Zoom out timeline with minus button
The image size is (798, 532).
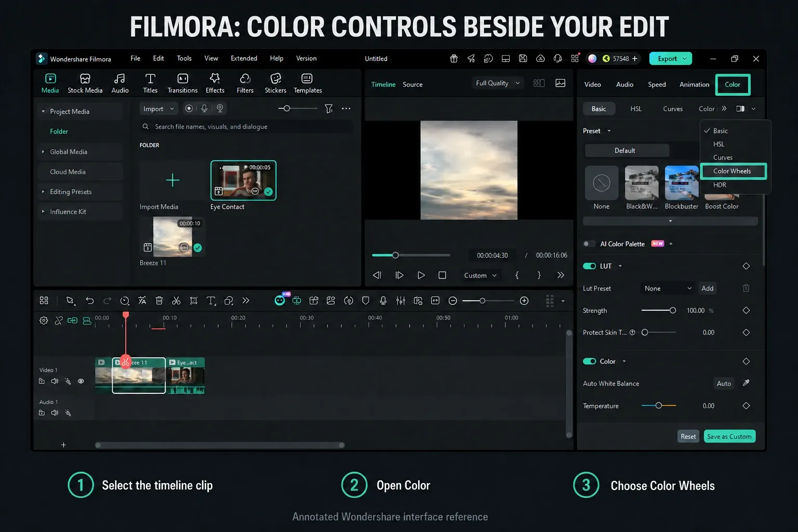[x=453, y=301]
